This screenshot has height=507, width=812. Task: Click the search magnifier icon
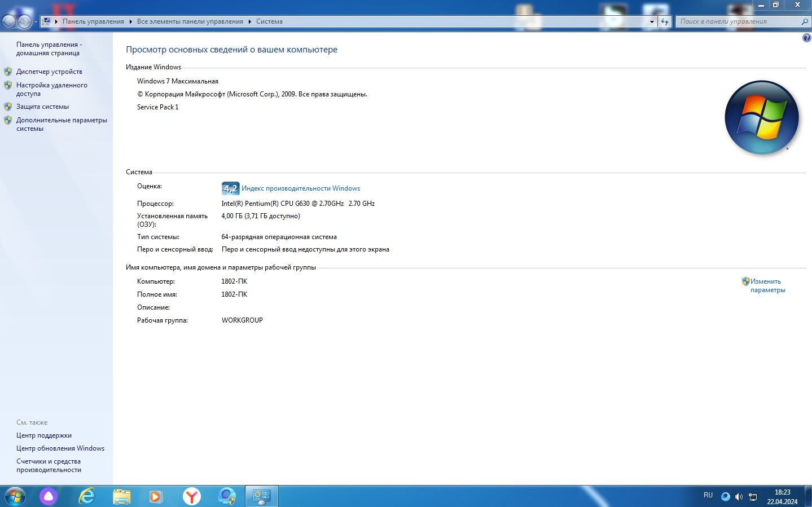point(805,21)
